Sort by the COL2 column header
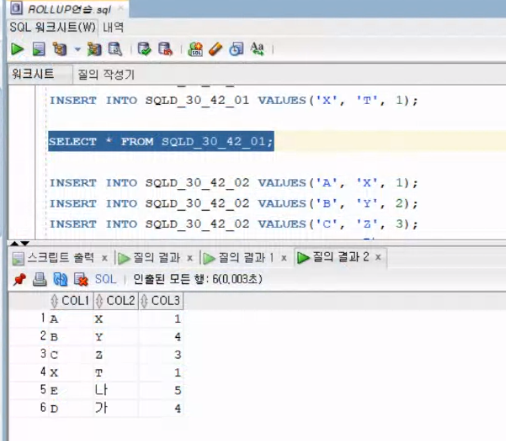This screenshot has width=506, height=441. 116,301
